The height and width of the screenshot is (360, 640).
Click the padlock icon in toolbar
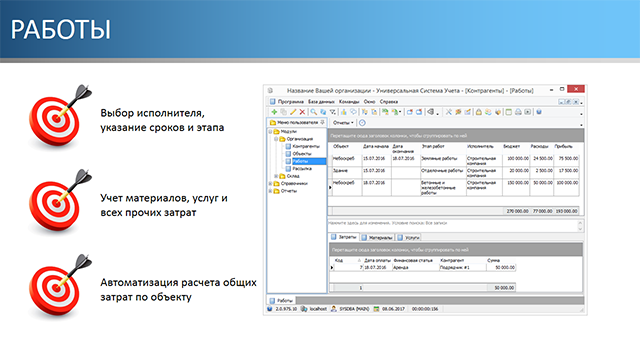click(x=478, y=112)
